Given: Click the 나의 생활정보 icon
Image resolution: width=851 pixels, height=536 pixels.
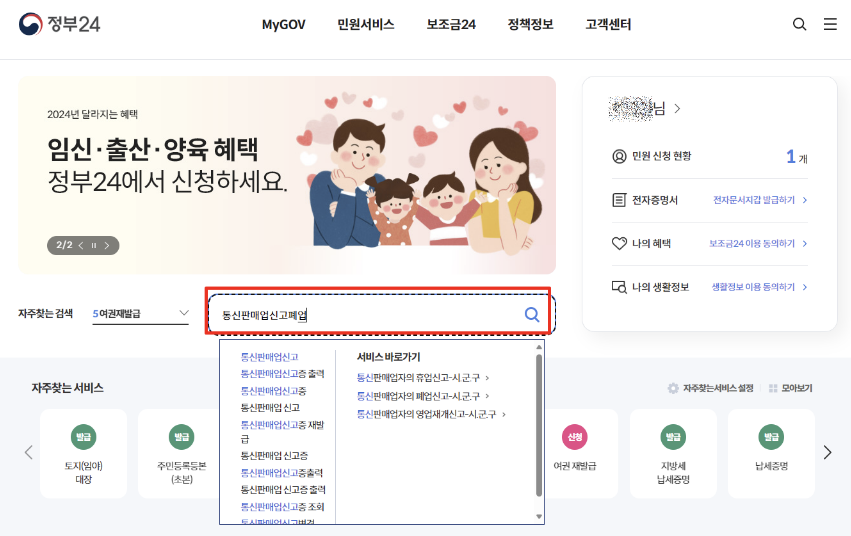Looking at the screenshot, I should pyautogui.click(x=619, y=287).
